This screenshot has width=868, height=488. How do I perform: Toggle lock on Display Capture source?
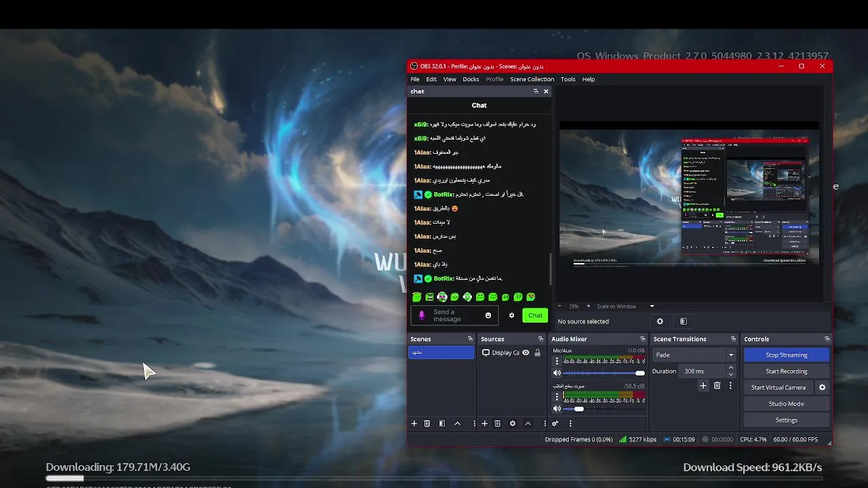pyautogui.click(x=537, y=352)
